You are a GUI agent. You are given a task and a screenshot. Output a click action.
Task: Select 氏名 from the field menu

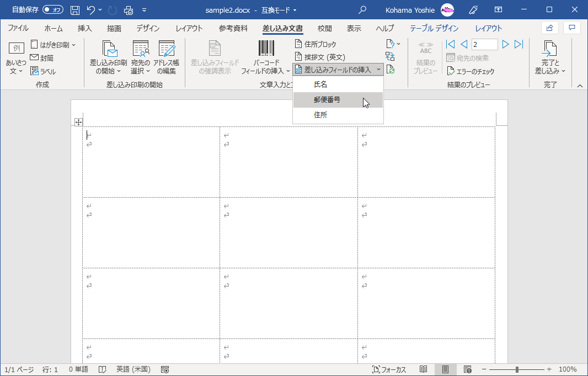click(x=338, y=85)
